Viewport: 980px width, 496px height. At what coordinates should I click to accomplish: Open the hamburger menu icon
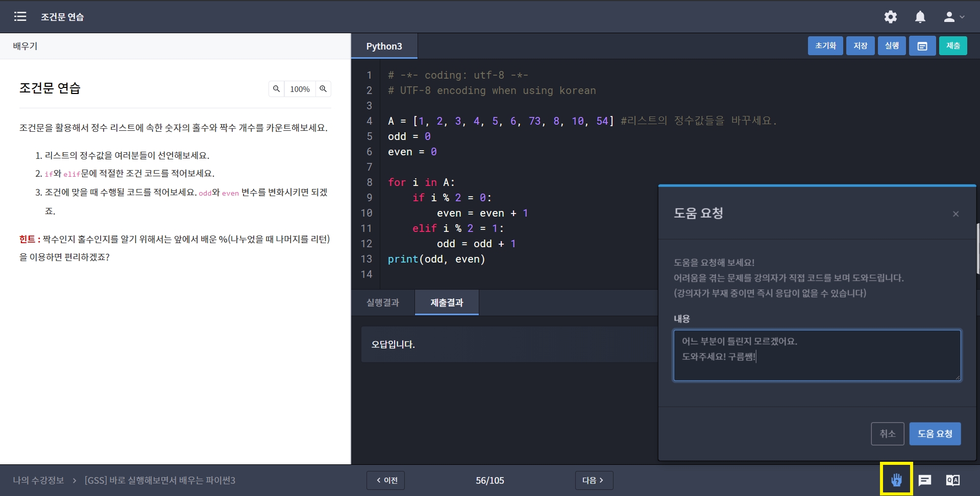[x=20, y=17]
